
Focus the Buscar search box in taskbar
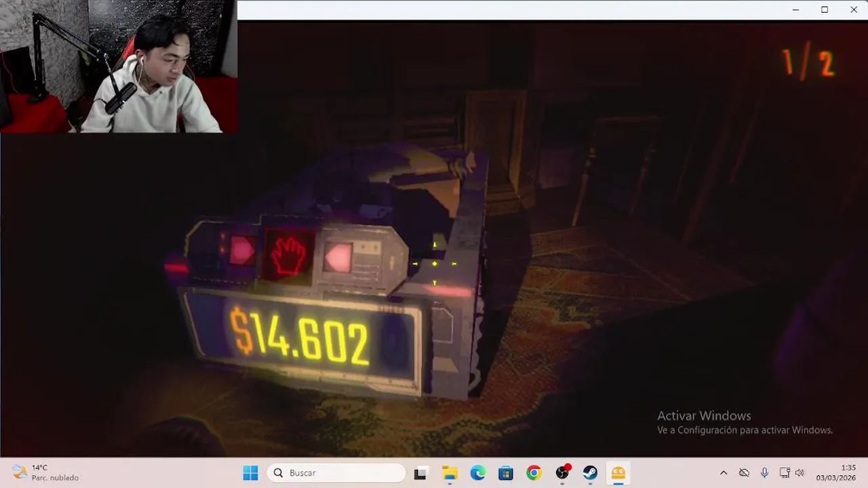[x=336, y=473]
